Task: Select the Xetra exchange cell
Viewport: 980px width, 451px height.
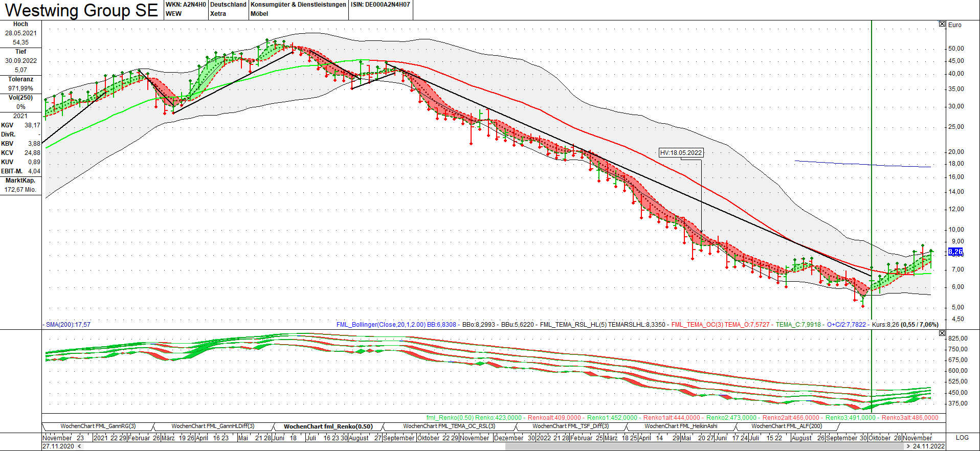Action: coord(218,14)
